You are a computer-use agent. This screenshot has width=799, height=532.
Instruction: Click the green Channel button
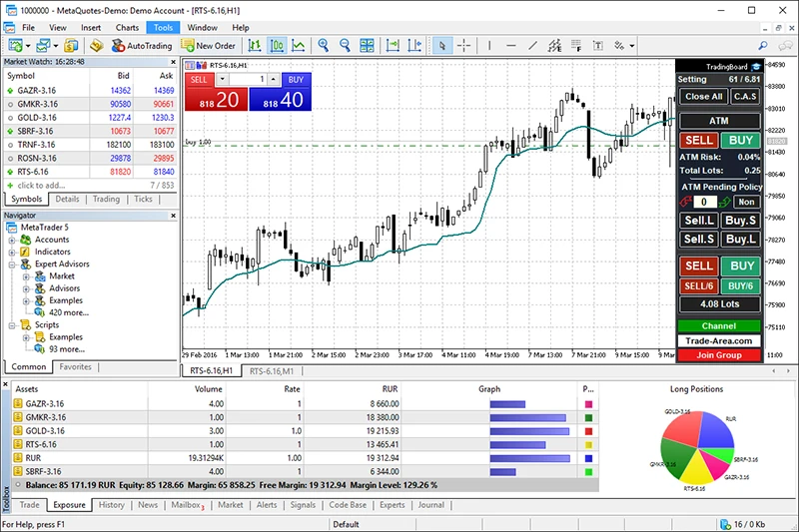719,326
